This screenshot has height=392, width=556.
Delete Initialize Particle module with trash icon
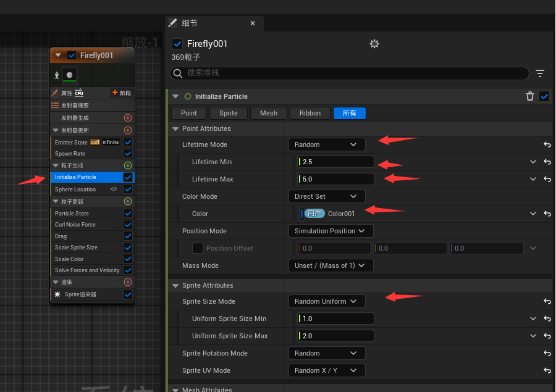click(x=530, y=96)
